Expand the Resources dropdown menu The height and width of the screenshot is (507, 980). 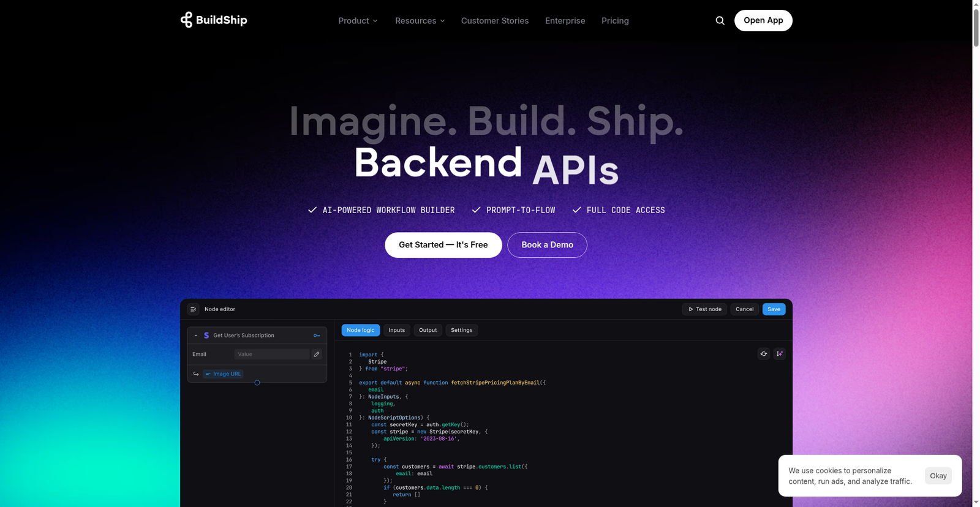(420, 21)
